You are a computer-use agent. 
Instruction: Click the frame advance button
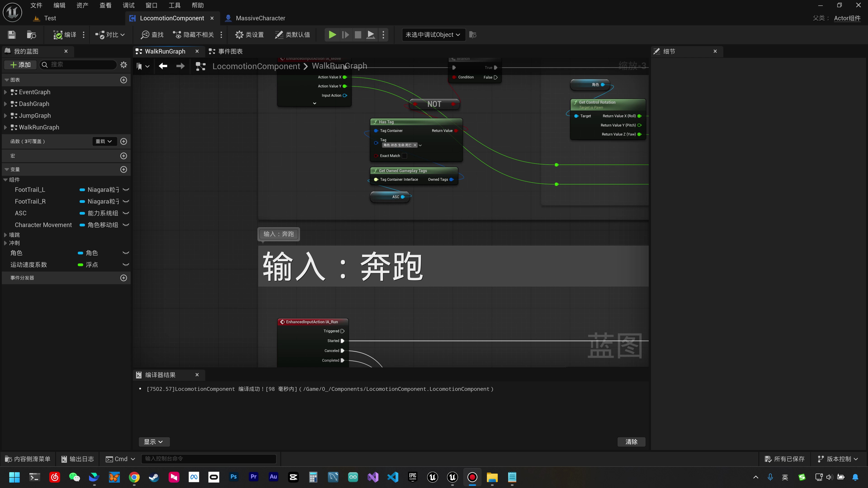[x=345, y=35]
